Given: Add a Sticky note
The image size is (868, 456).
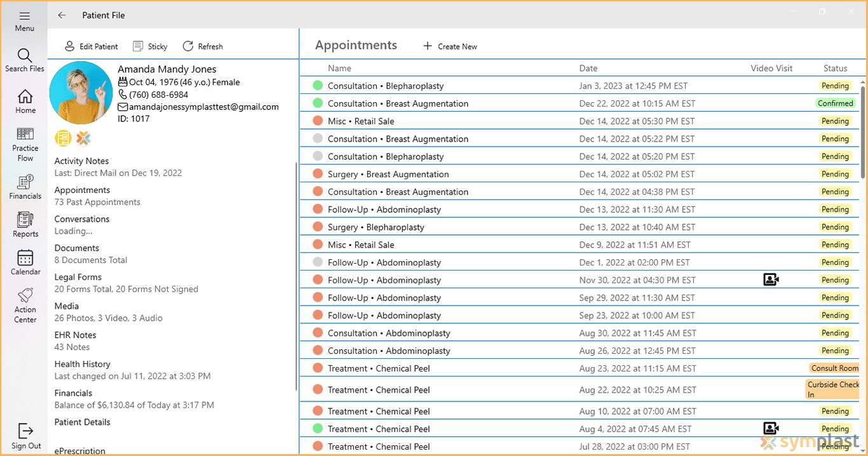Looking at the screenshot, I should point(150,46).
